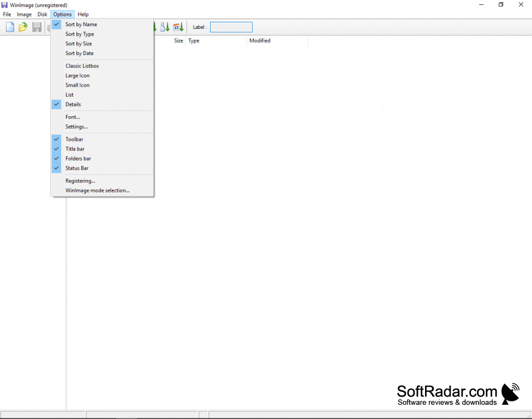Image resolution: width=532 pixels, height=419 pixels.
Task: Click the sort by size toolbar icon
Action: [165, 27]
